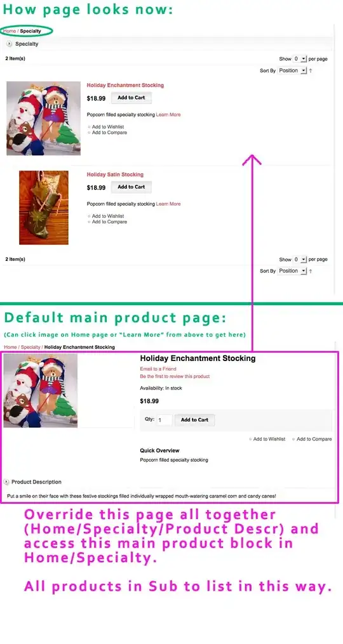Open Holiday Enchantment Stocking title link
343x644 pixels.
click(x=125, y=86)
